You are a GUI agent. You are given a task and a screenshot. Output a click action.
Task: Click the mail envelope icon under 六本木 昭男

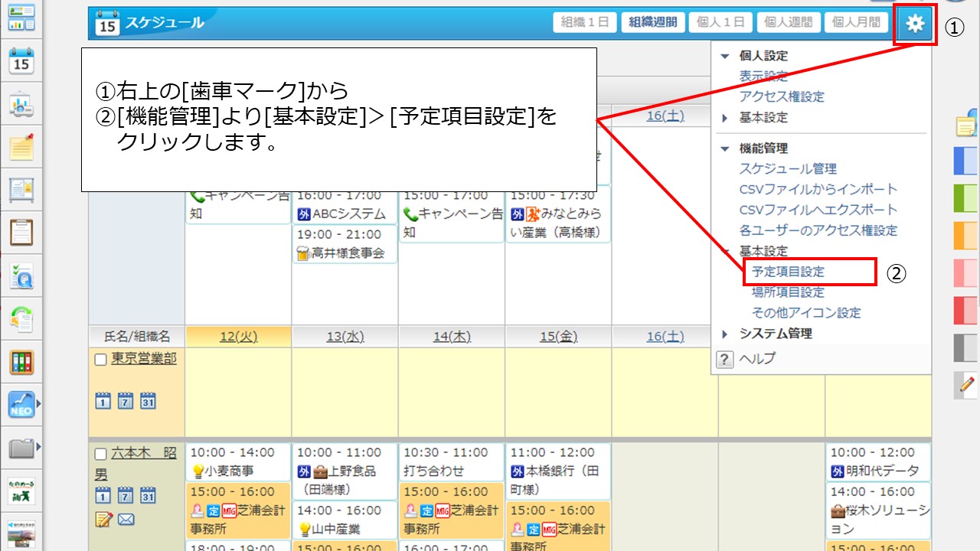(x=126, y=520)
